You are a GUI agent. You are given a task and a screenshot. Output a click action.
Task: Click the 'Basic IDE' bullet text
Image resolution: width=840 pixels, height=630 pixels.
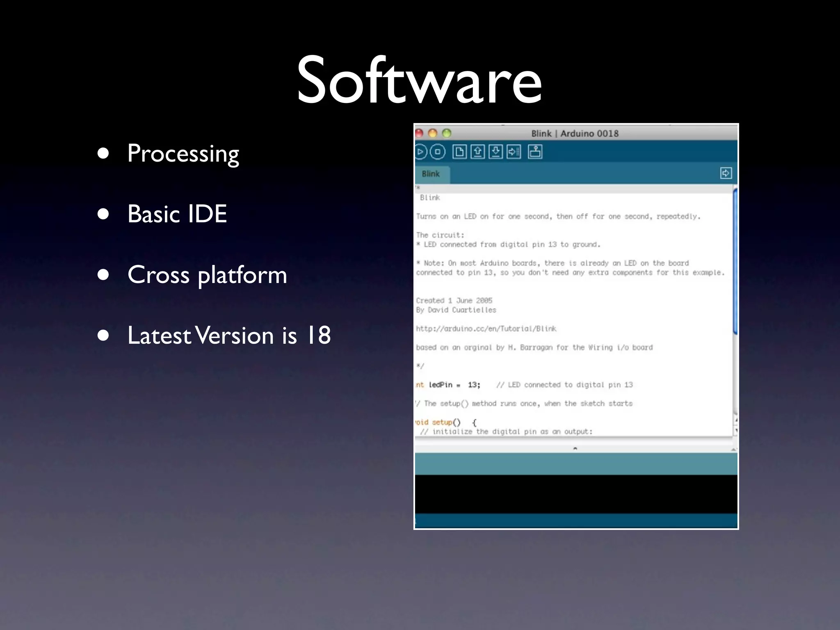click(177, 214)
